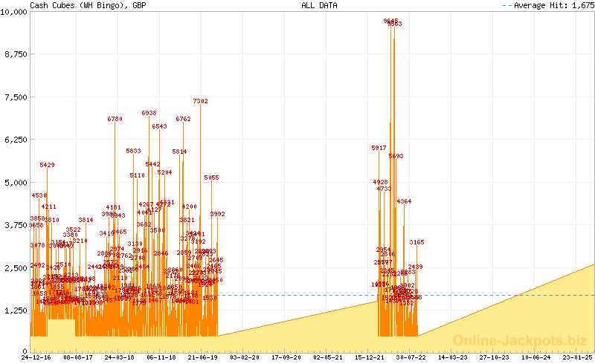The width and height of the screenshot is (595, 364).
Task: Select the 3165 data label
Action: click(x=416, y=242)
